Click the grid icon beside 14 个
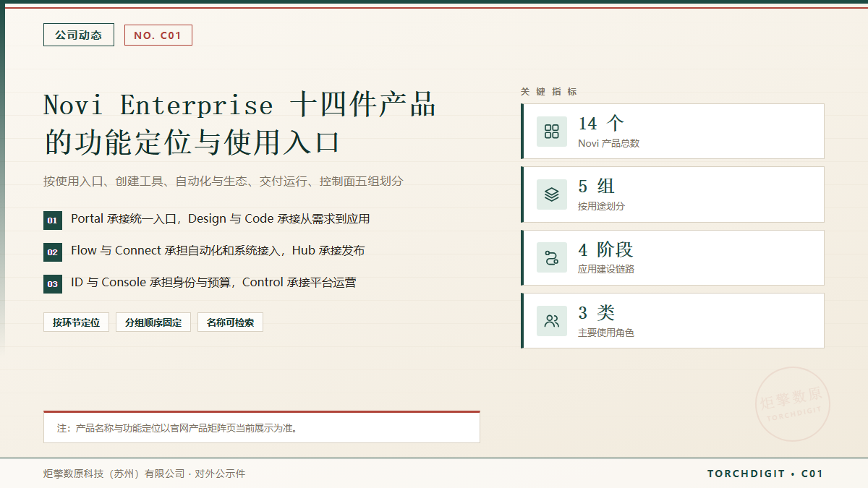Image resolution: width=868 pixels, height=488 pixels. [x=552, y=132]
